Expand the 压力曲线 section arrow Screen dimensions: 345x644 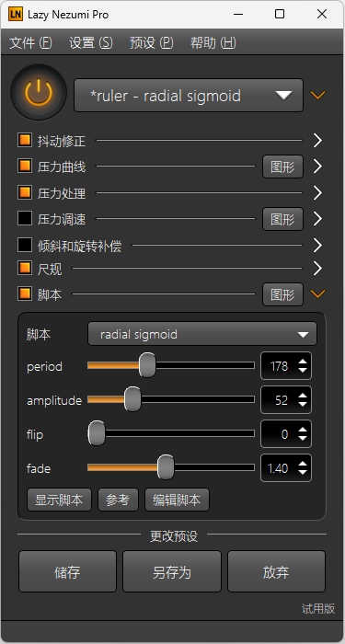tap(318, 167)
